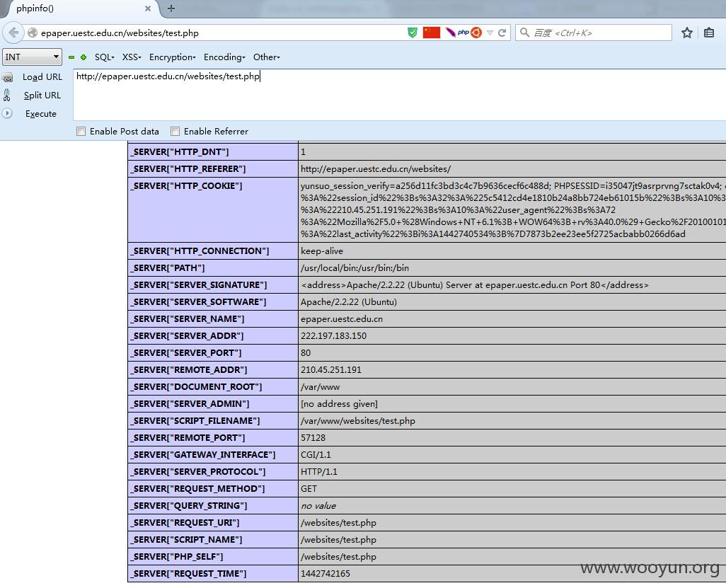Click the yunsuo_session_verify cookie line
726x588 pixels.
(x=513, y=185)
